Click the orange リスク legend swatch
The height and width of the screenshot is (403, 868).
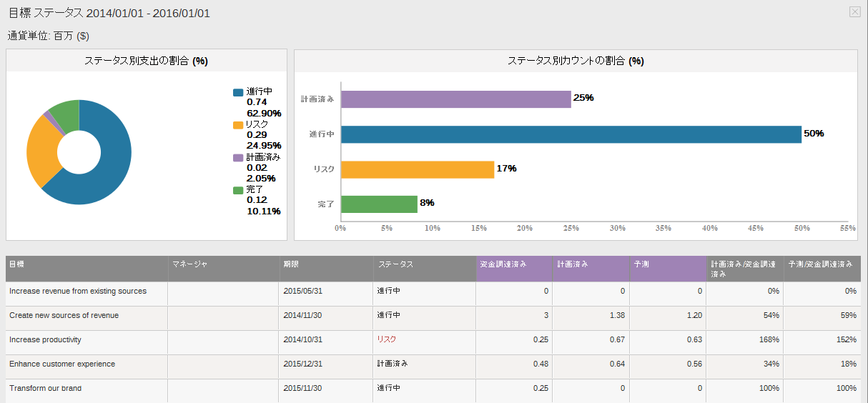click(x=237, y=125)
